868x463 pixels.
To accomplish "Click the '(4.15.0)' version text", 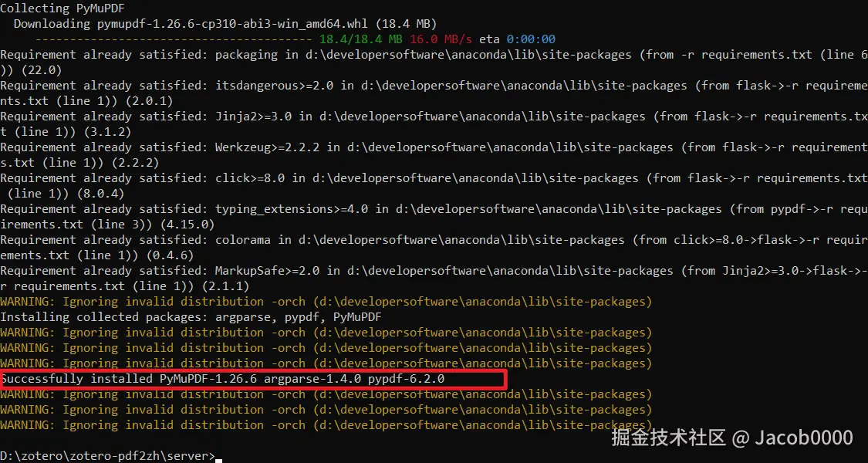I will pyautogui.click(x=187, y=225).
